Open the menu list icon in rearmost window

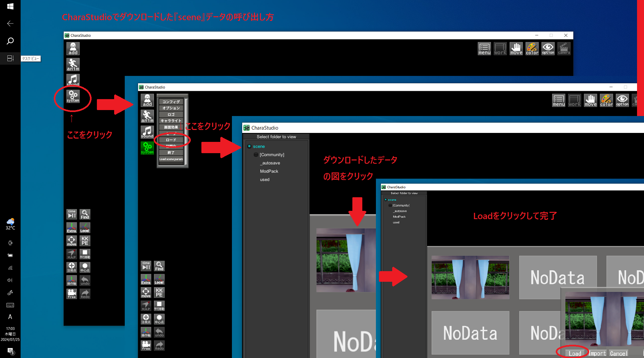484,49
